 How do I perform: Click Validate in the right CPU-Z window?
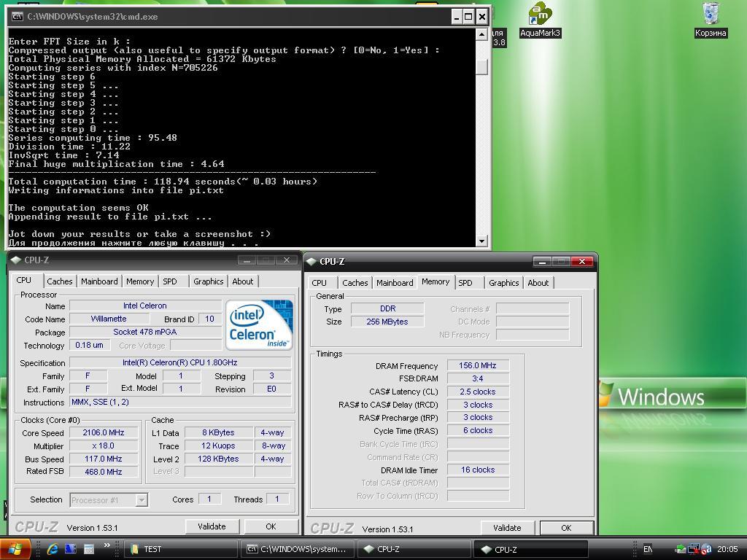pyautogui.click(x=507, y=528)
